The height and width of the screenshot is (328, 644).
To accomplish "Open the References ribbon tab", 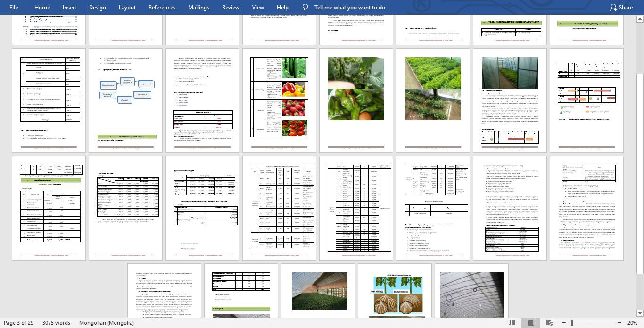I will coord(162,8).
